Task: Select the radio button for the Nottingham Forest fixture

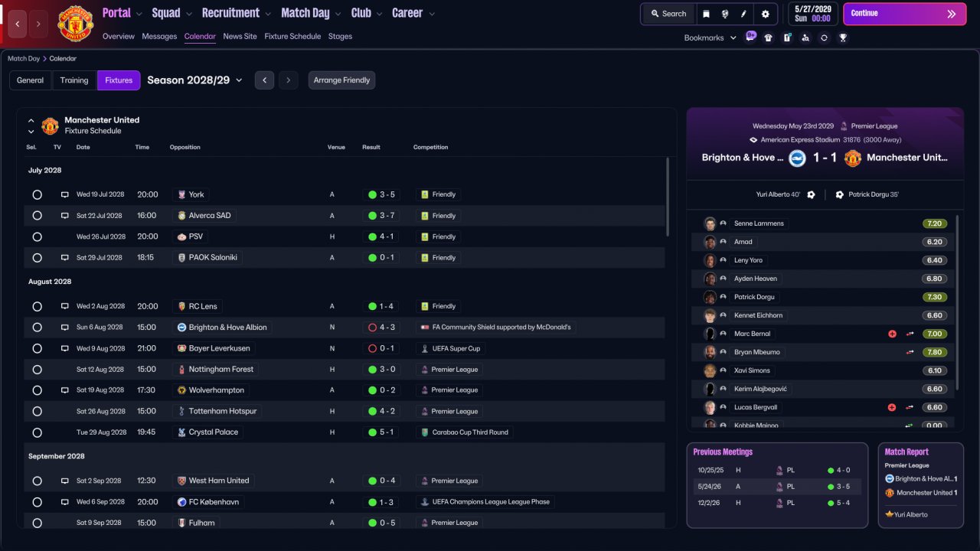Action: tap(37, 370)
